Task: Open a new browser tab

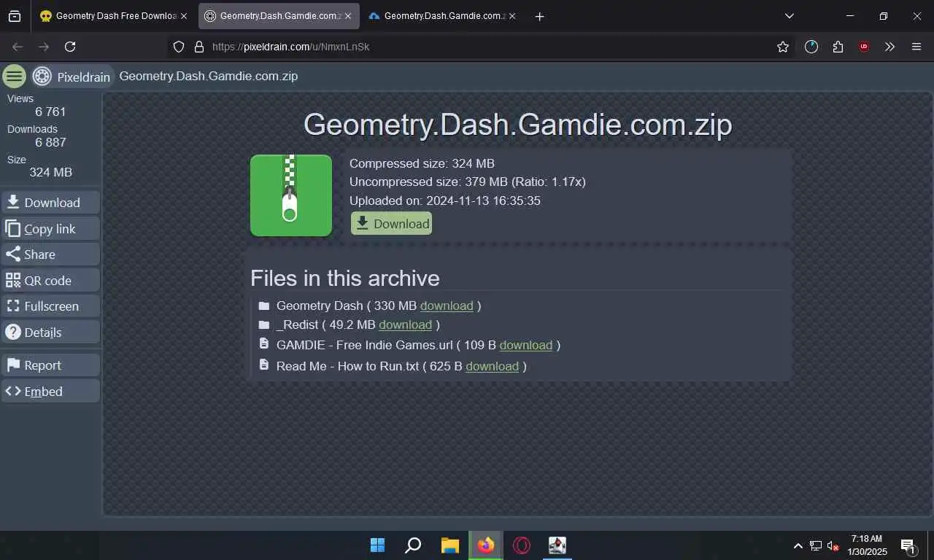Action: (539, 16)
